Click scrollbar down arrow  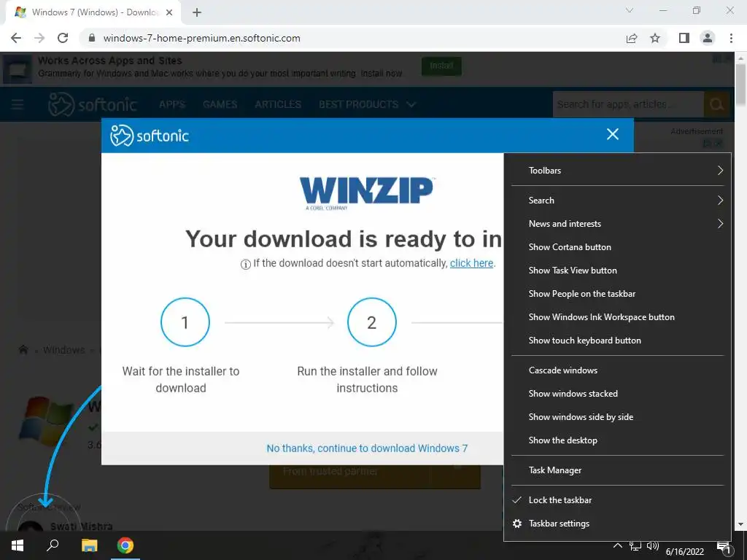(741, 524)
